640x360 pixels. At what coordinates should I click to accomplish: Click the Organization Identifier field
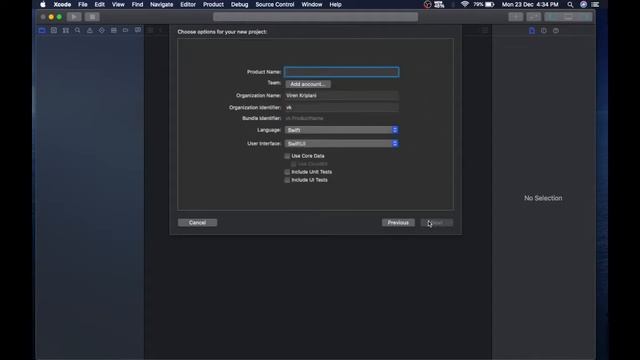342,107
